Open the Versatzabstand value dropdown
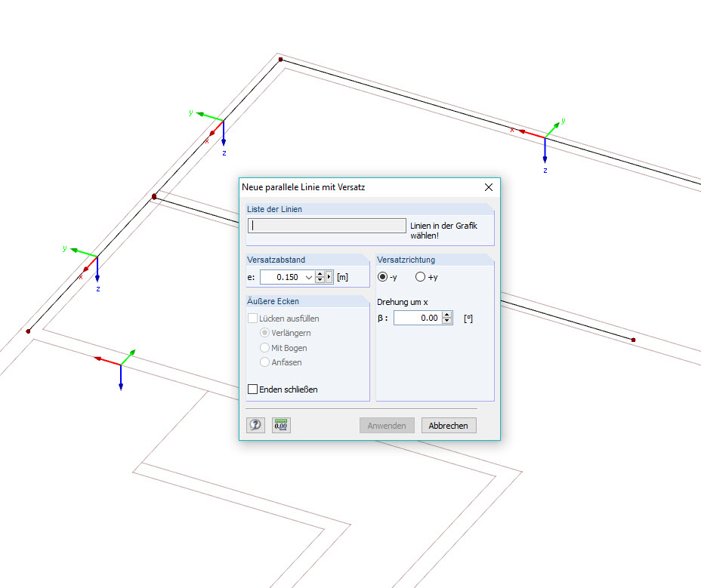This screenshot has height=588, width=701. [308, 277]
